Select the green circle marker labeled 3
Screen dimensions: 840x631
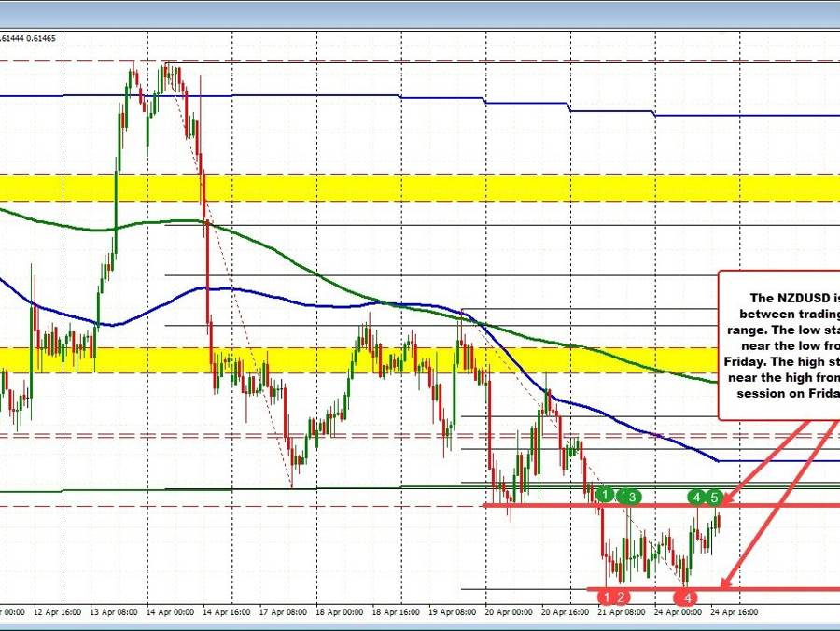631,497
